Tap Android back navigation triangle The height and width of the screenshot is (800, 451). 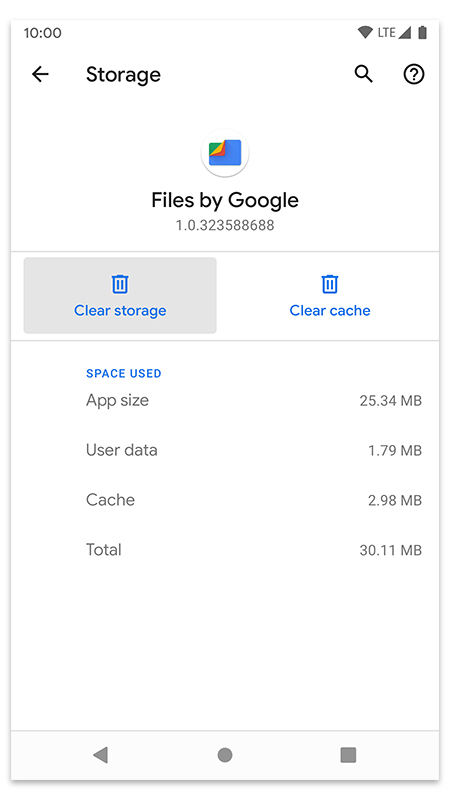(x=101, y=755)
